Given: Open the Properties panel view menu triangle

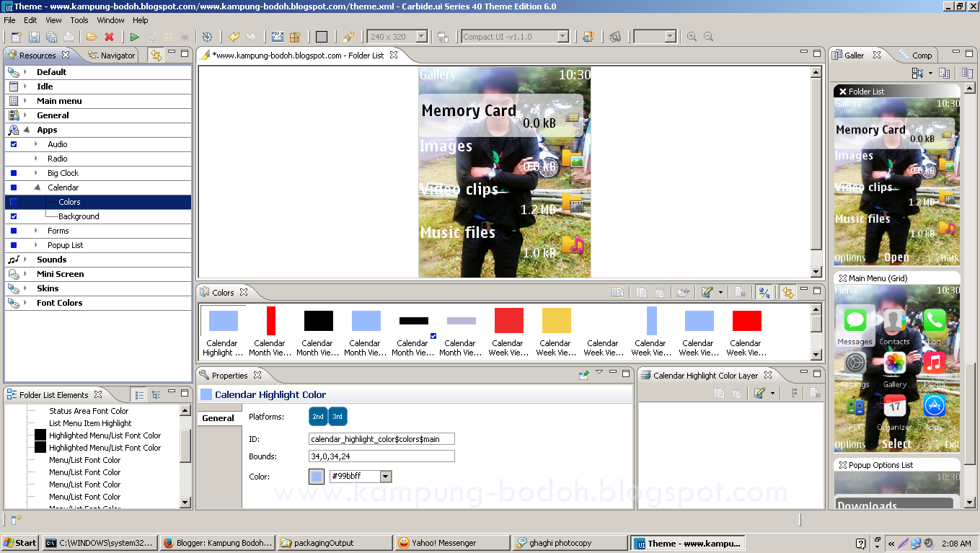Looking at the screenshot, I should [x=599, y=372].
